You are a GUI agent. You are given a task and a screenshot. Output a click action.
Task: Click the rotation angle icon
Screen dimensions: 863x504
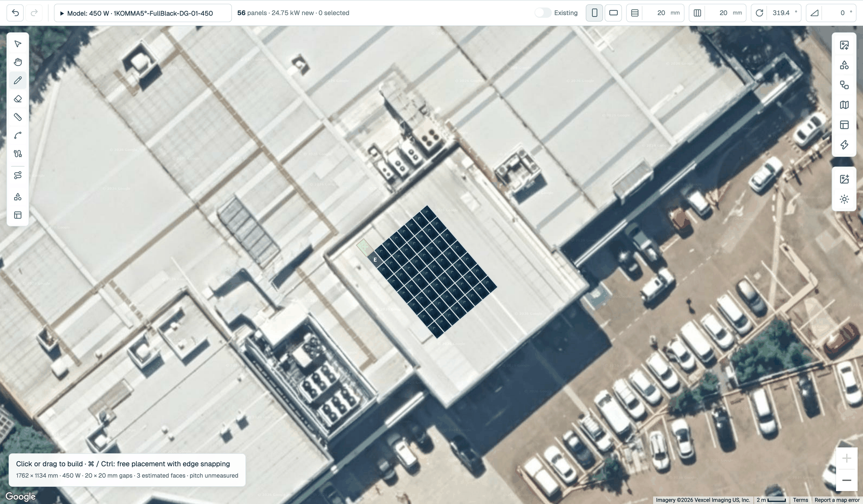point(759,13)
